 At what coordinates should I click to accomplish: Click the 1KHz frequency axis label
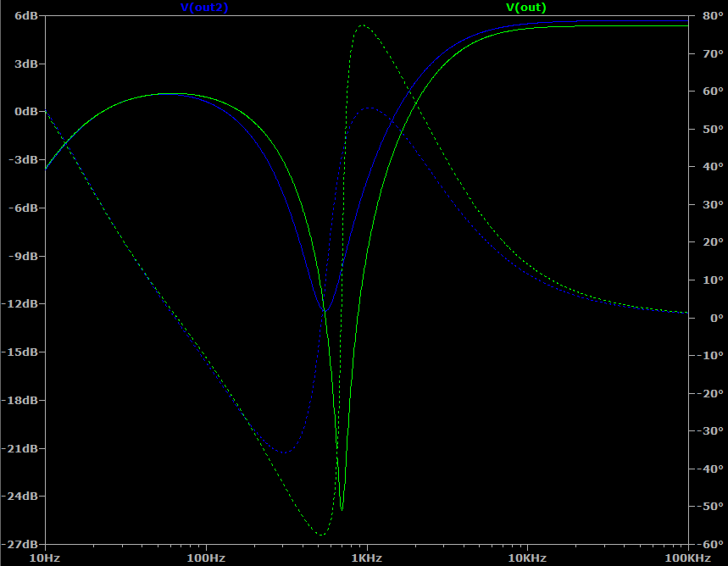click(x=366, y=558)
